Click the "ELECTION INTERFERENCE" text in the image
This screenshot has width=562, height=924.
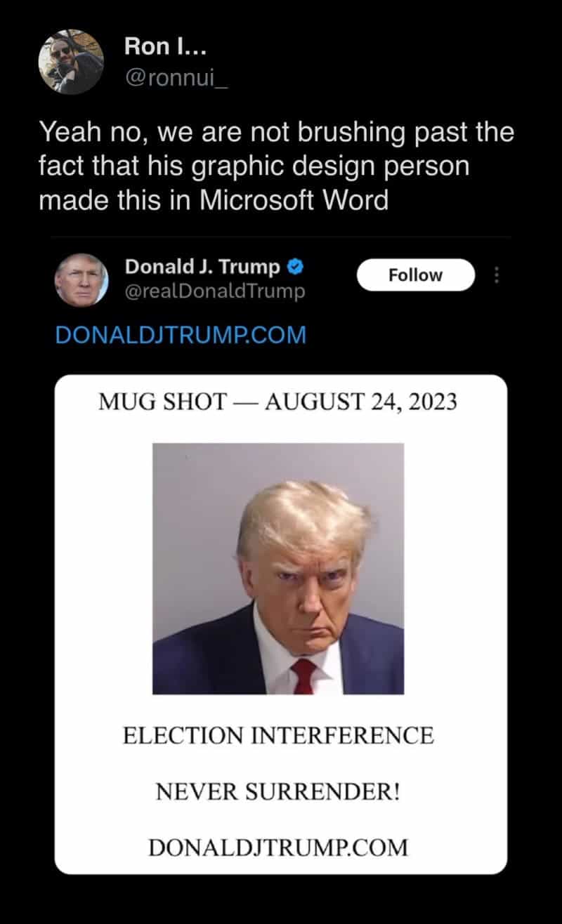click(x=278, y=736)
